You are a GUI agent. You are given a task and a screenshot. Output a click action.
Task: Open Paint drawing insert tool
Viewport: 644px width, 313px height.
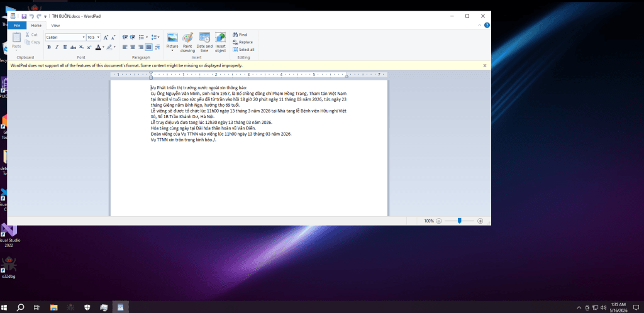187,43
